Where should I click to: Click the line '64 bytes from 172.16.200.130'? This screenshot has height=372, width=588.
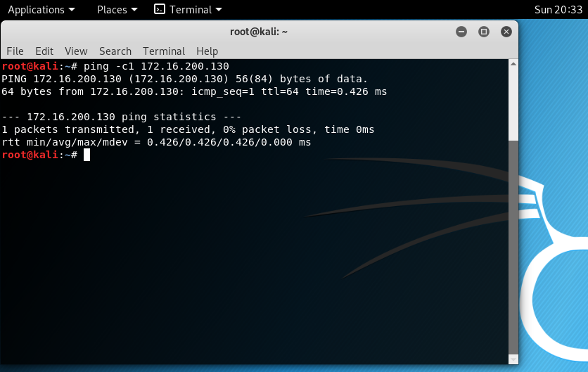click(194, 91)
